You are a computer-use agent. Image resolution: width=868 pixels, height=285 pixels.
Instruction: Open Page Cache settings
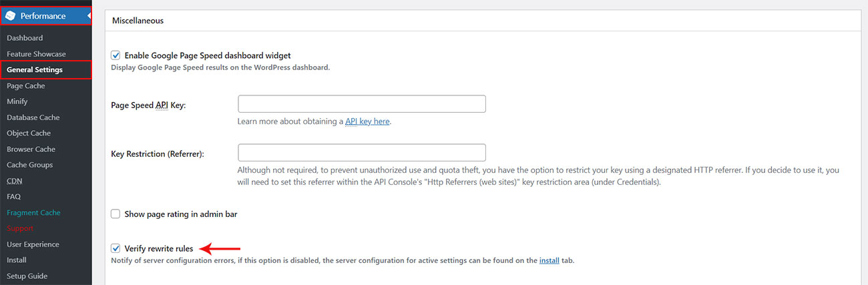pos(26,85)
